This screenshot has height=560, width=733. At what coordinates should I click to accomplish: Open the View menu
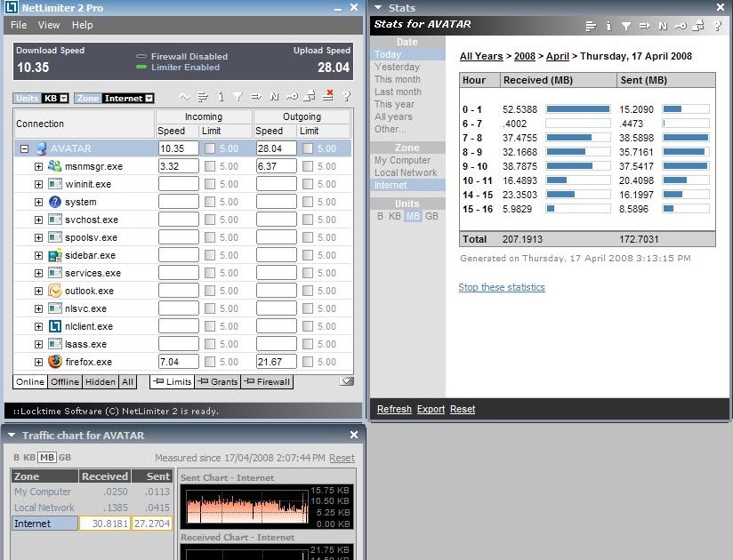(x=49, y=25)
